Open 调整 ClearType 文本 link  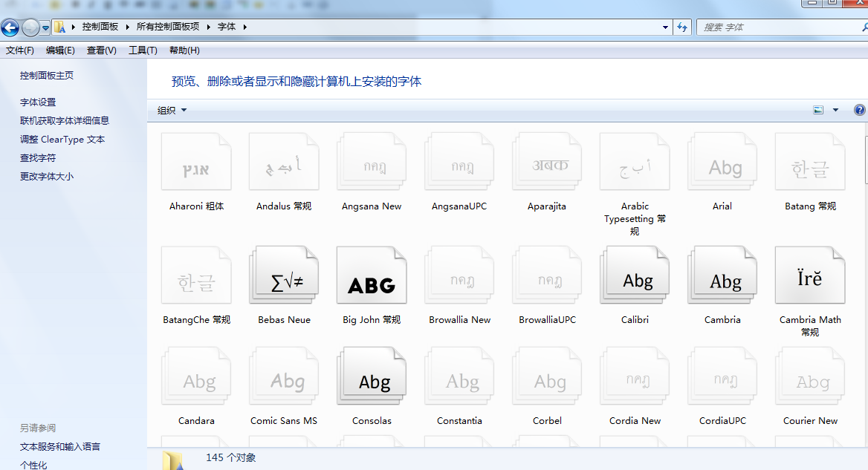[62, 140]
